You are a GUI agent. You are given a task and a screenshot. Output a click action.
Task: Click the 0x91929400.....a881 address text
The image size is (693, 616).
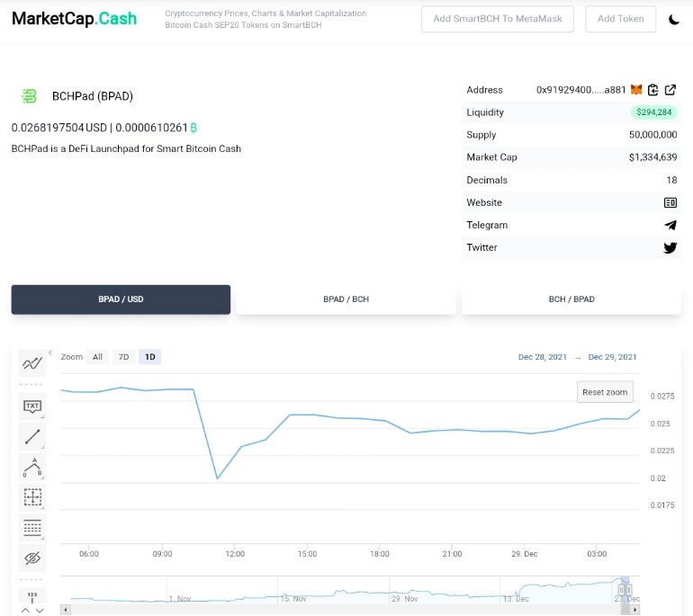click(580, 90)
